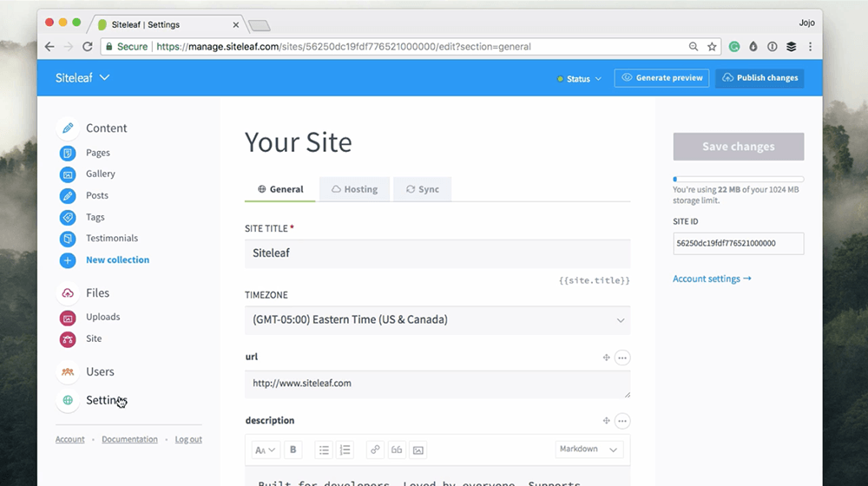
Task: Click the Save changes button
Action: pos(739,147)
